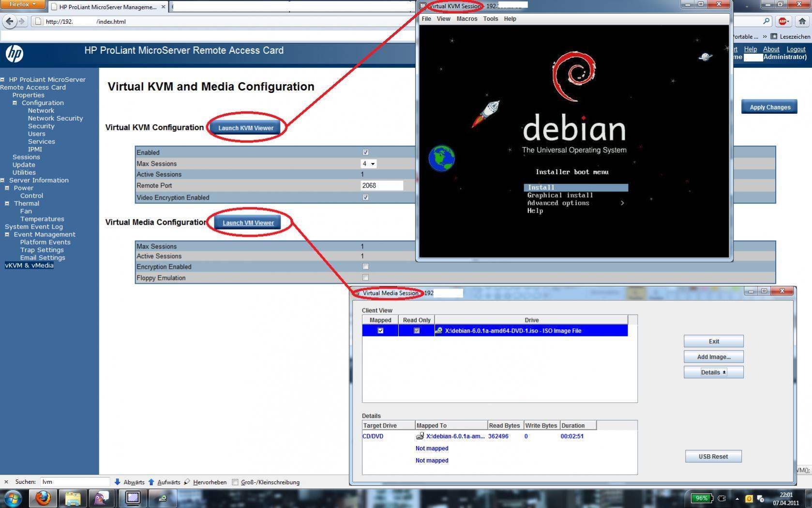Image resolution: width=812 pixels, height=508 pixels.
Task: Show hidden tray icons arrow
Action: point(737,498)
